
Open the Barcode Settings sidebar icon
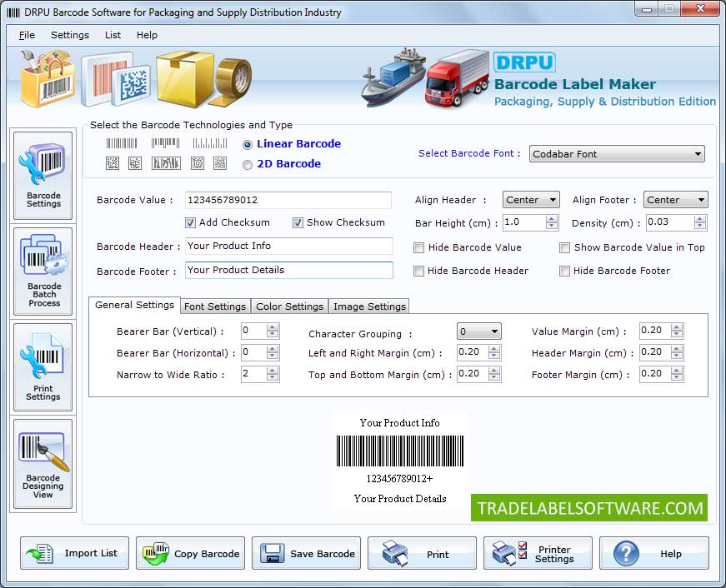[x=43, y=176]
